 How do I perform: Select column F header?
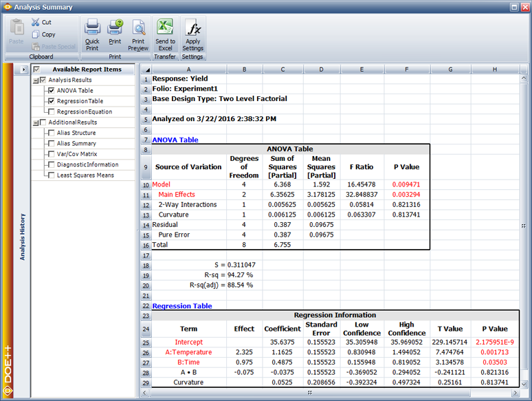[x=407, y=69]
